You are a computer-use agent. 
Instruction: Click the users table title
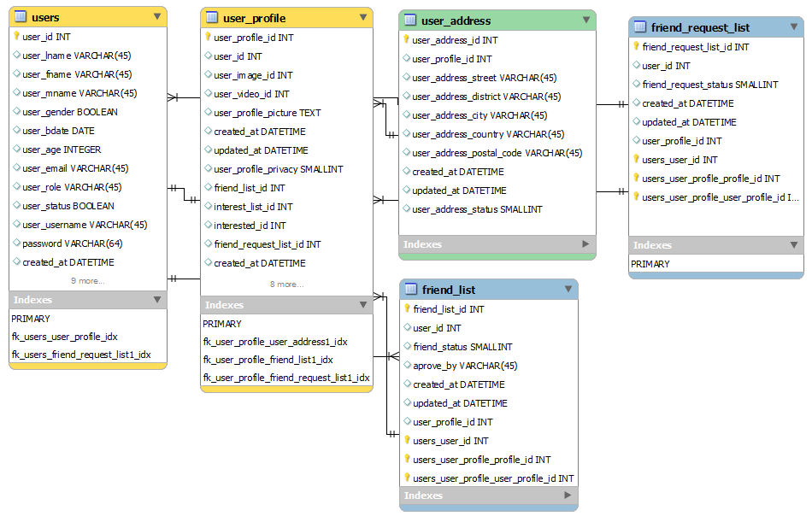[x=45, y=17]
